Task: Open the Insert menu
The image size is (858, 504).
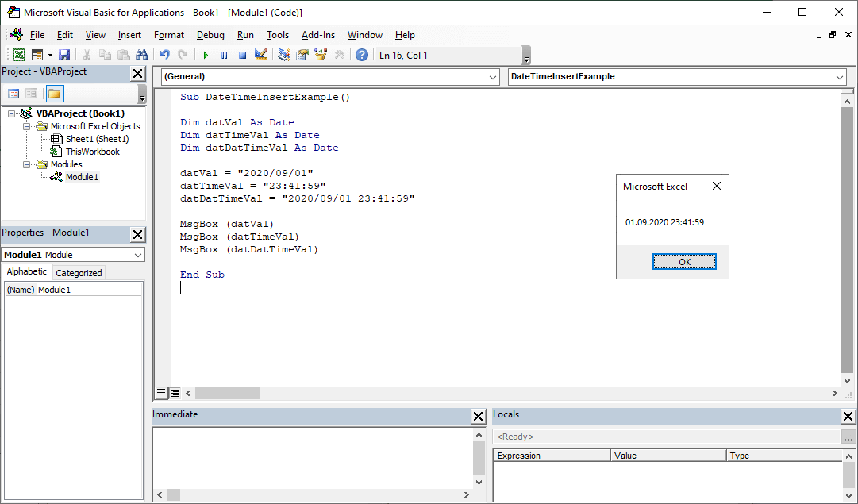Action: point(129,34)
